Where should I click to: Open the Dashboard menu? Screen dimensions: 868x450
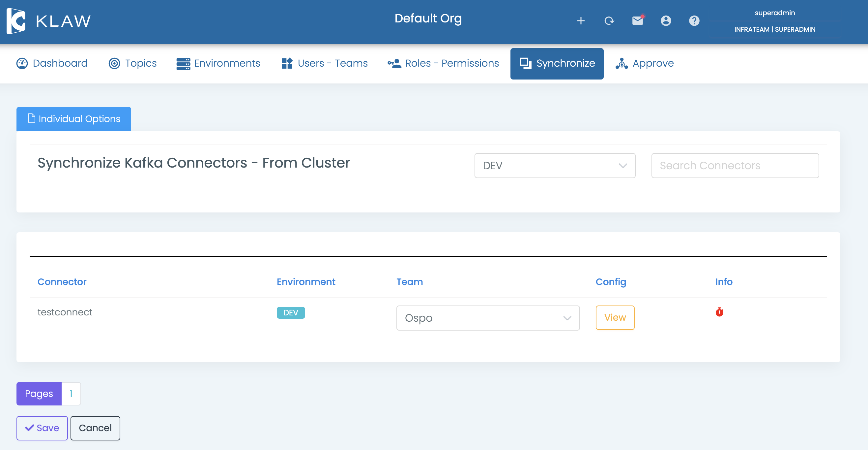tap(52, 63)
